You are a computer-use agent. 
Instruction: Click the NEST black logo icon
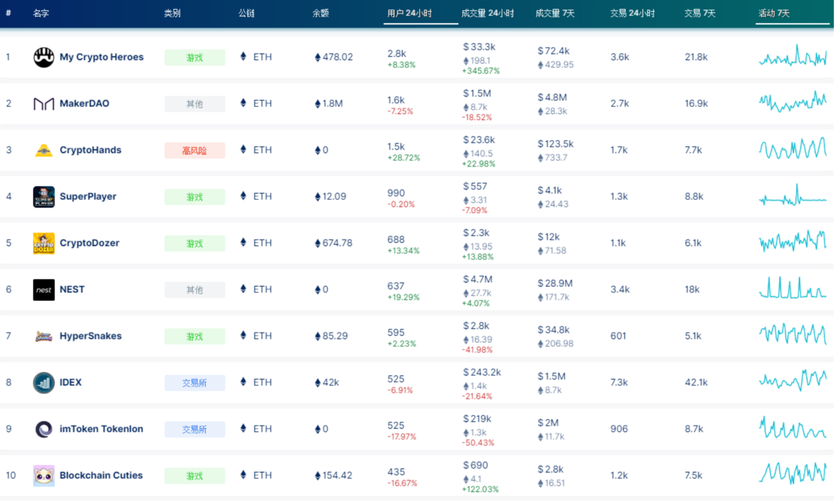[x=44, y=290]
